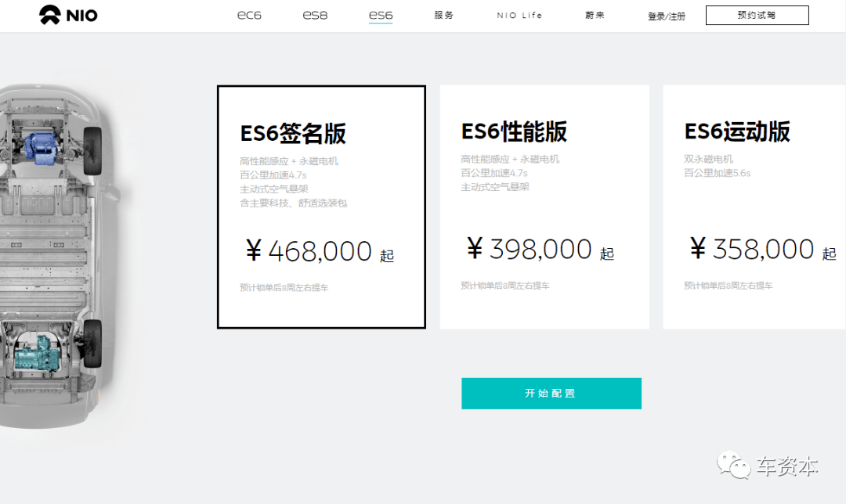Click 含主要科技、舒适选装包 text
846x504 pixels.
(294, 203)
